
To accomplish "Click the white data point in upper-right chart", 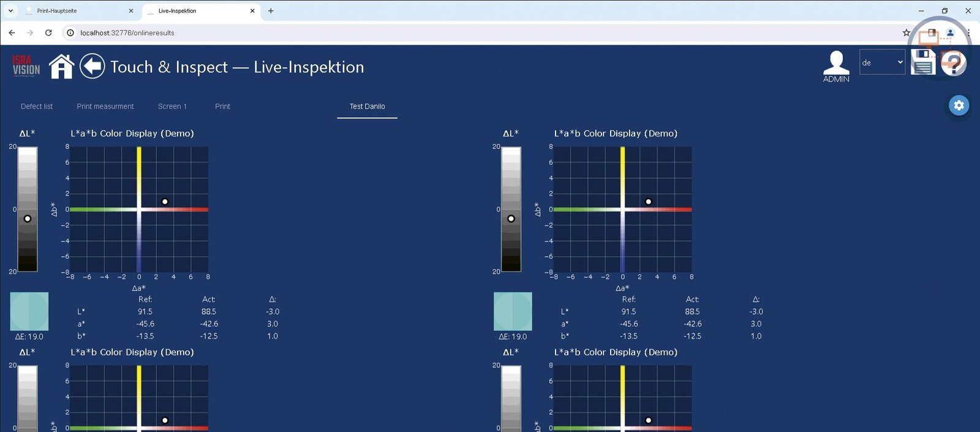I will [649, 202].
